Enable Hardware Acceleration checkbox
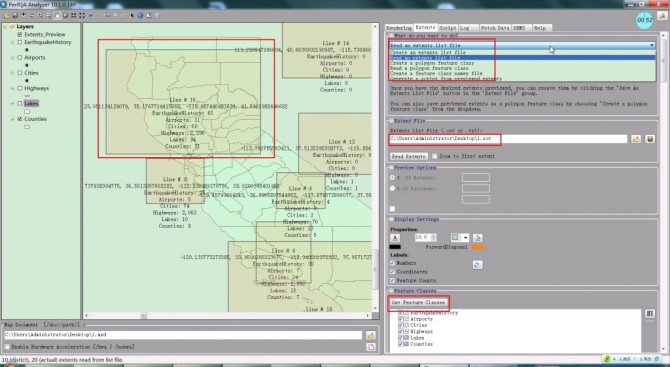 coord(7,347)
